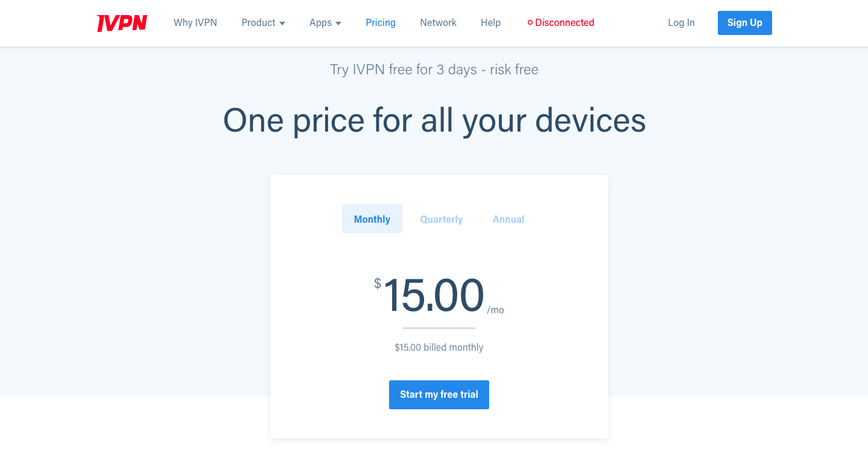Viewport: 868px width, 463px height.
Task: Click Log In
Action: (681, 22)
